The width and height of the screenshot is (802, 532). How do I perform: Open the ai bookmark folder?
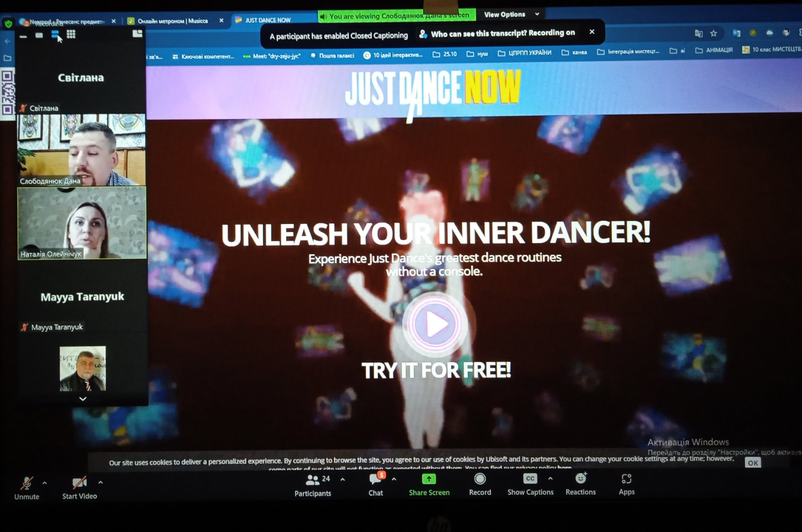click(x=678, y=51)
